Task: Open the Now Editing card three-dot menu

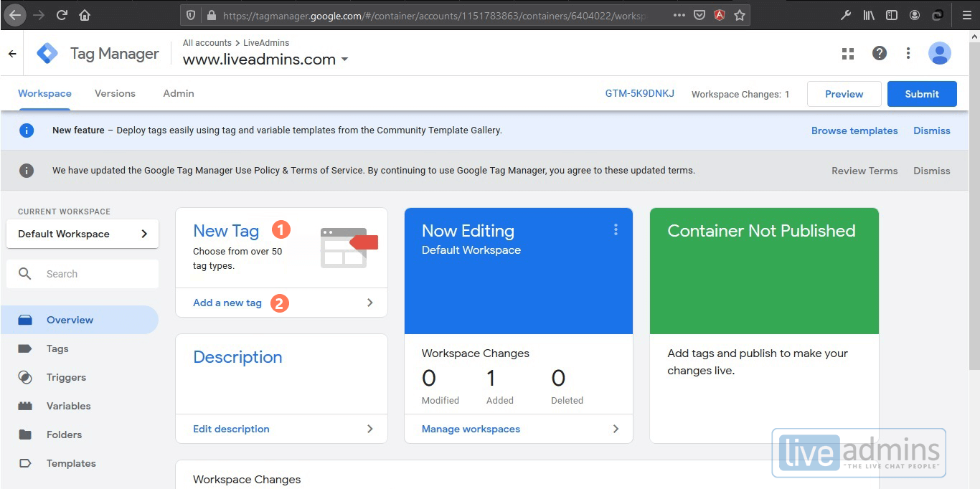Action: pyautogui.click(x=616, y=229)
